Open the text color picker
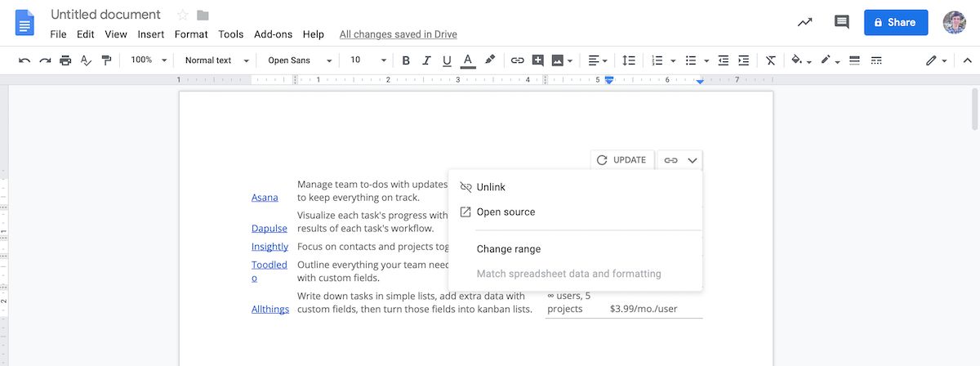Screen dimensions: 980x366 click(468, 60)
